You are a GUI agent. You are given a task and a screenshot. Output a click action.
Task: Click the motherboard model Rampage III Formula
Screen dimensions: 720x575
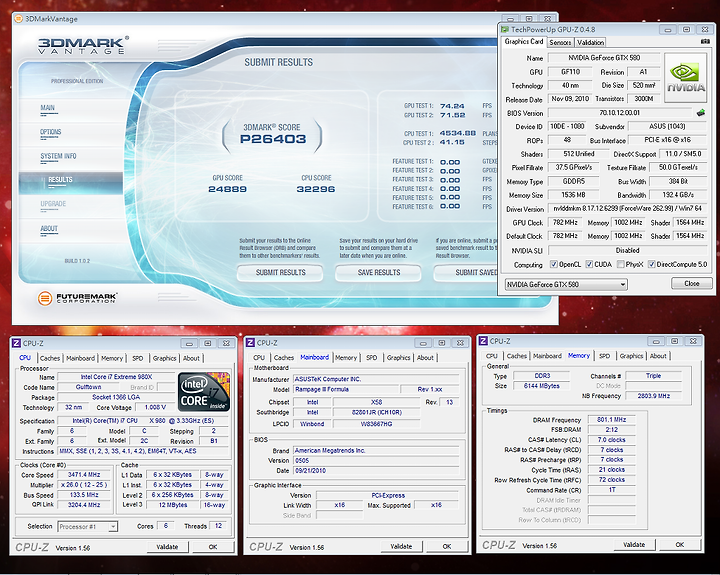point(346,389)
